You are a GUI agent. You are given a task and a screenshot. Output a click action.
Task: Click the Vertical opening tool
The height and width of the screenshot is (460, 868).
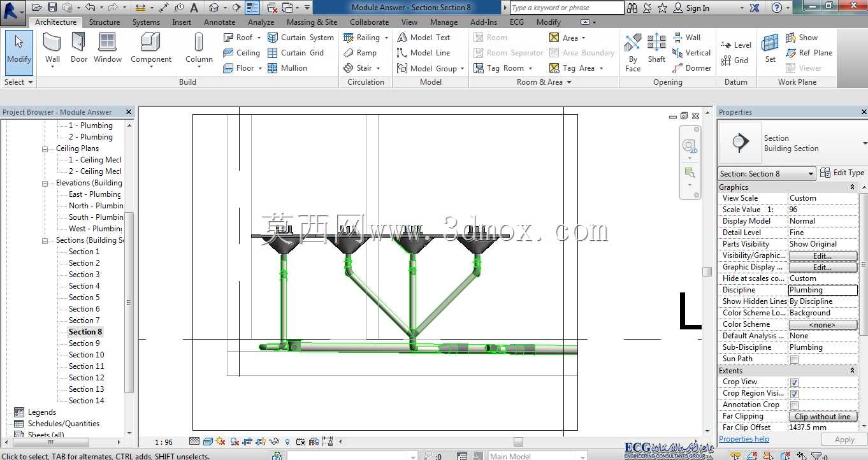691,53
